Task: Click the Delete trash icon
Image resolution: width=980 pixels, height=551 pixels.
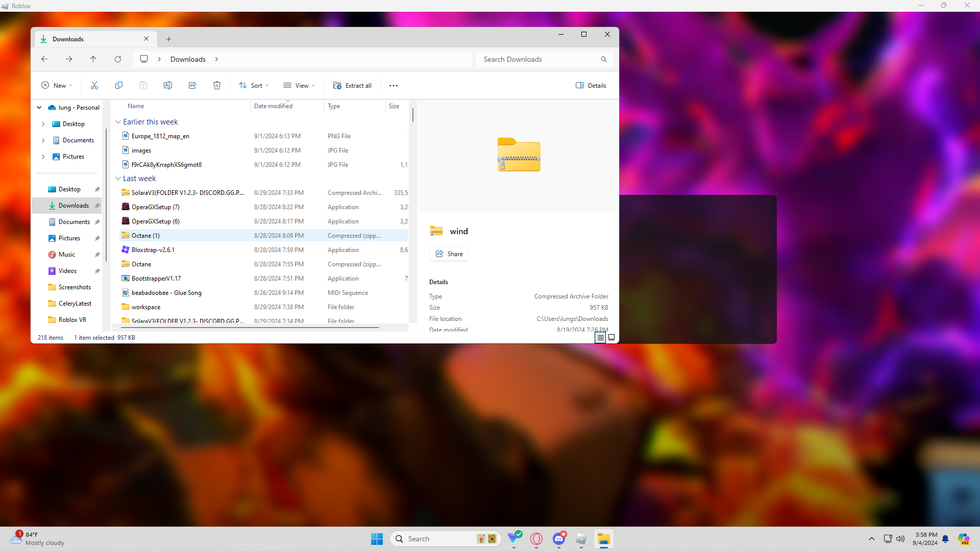Action: click(217, 85)
